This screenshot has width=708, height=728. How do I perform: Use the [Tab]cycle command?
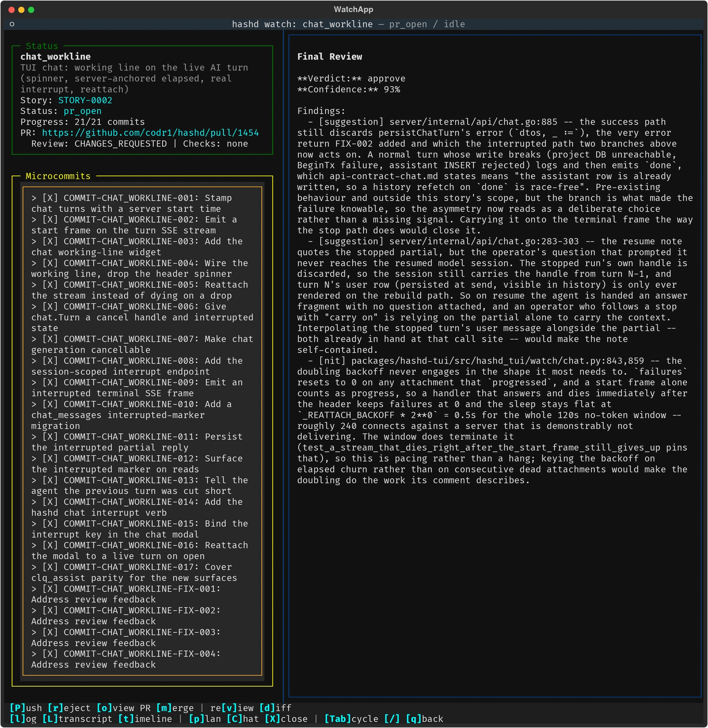351,719
